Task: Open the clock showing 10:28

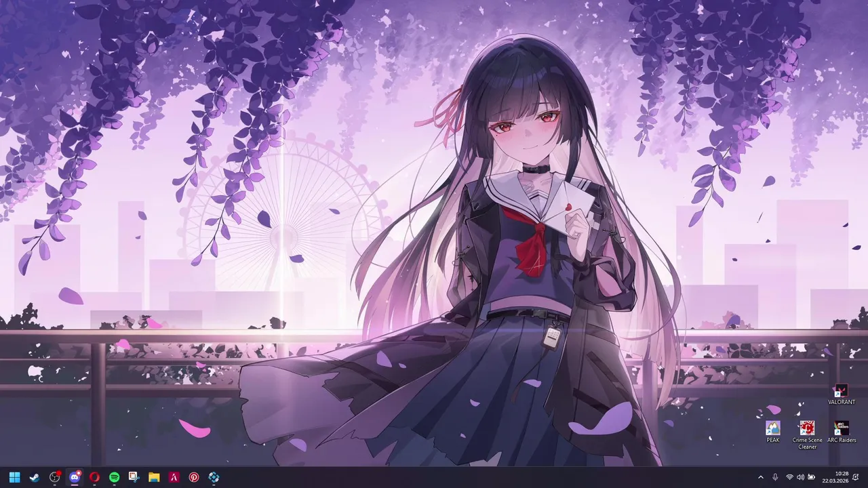Action: coord(835,477)
